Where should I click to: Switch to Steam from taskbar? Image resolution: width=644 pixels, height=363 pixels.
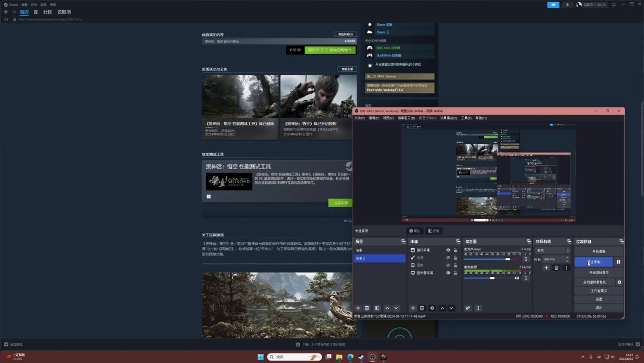[x=361, y=357]
